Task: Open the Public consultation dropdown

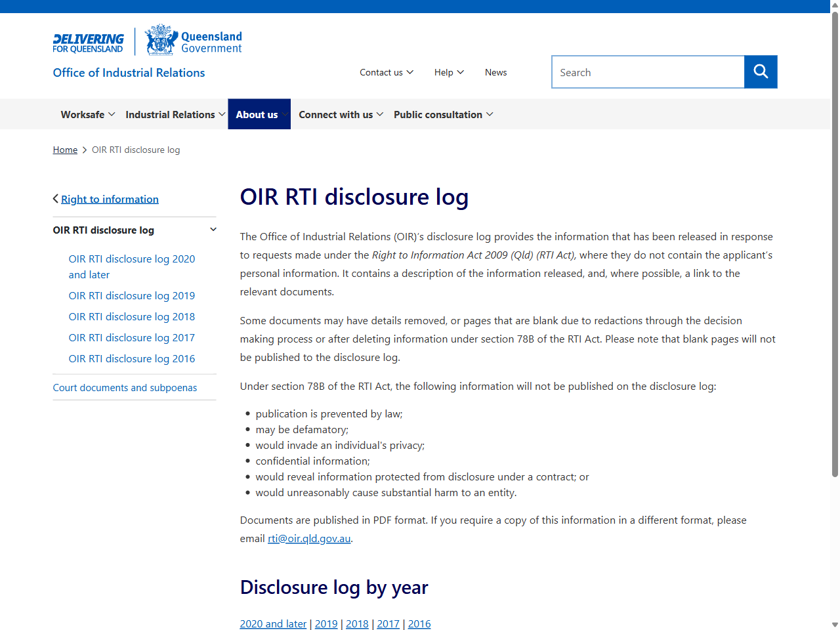Action: tap(442, 114)
